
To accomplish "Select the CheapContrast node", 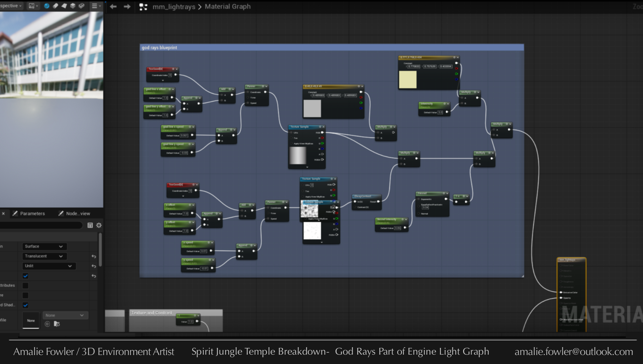I will pos(366,202).
